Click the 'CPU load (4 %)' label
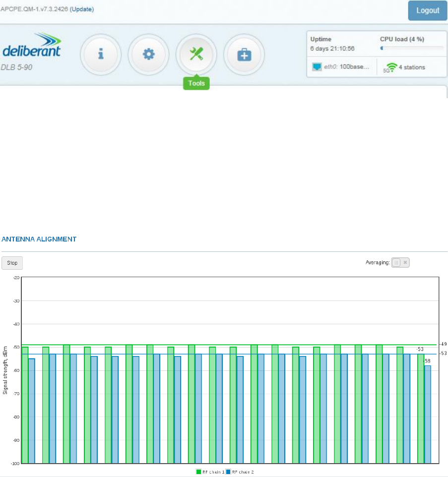 tap(402, 39)
